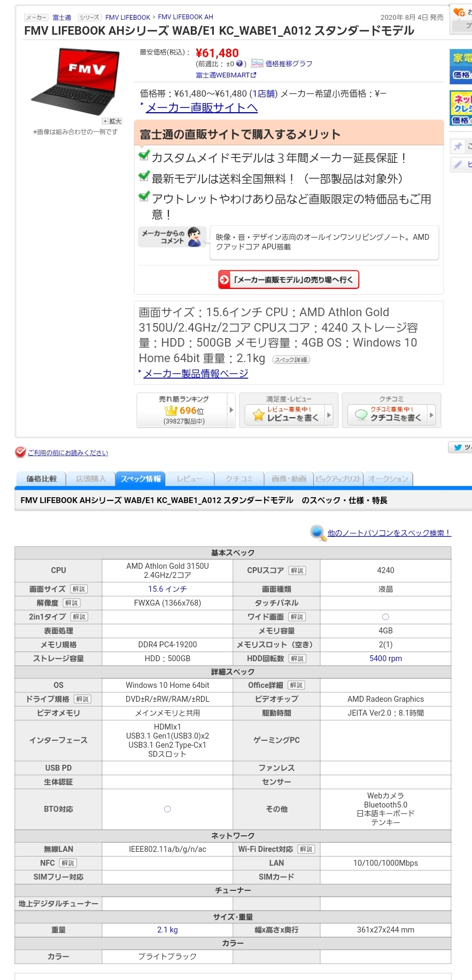Open 解説 help next to 解像度
Screen dimensions: 472x980
72,603
